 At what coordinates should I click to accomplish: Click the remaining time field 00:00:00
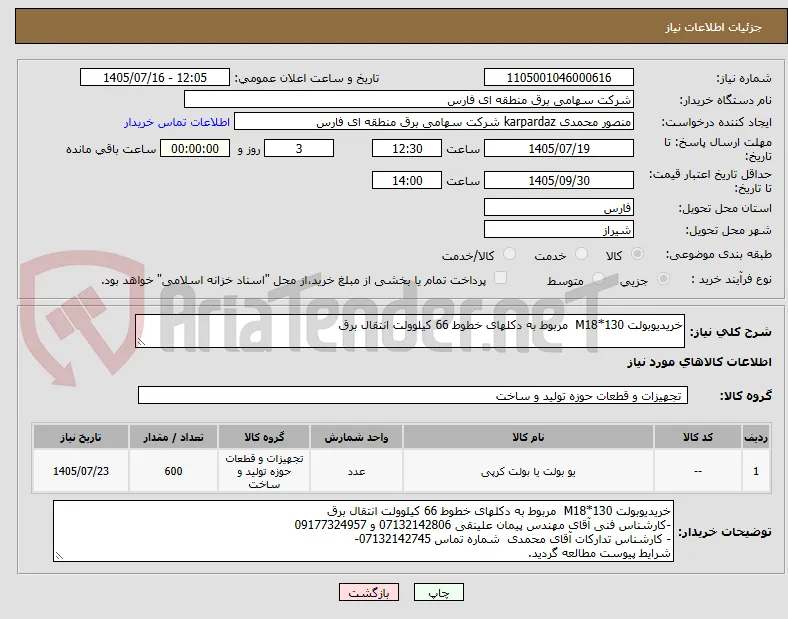(x=195, y=148)
